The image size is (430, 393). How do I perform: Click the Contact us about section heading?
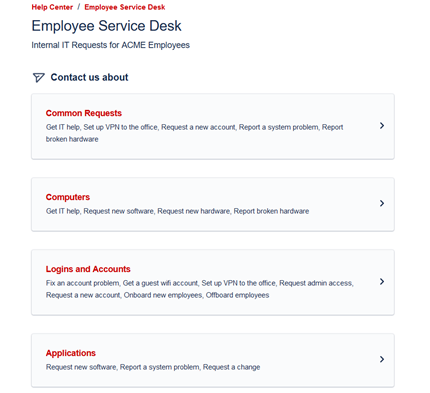click(x=89, y=77)
